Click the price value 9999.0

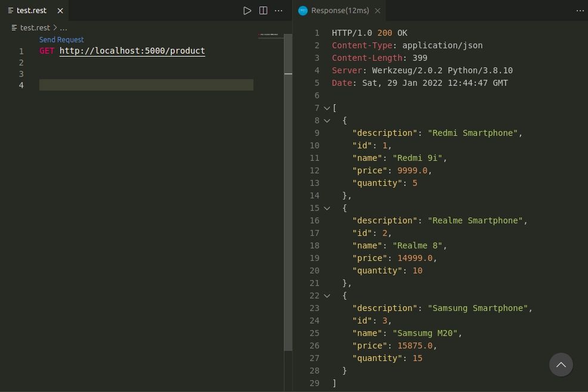[x=412, y=170]
